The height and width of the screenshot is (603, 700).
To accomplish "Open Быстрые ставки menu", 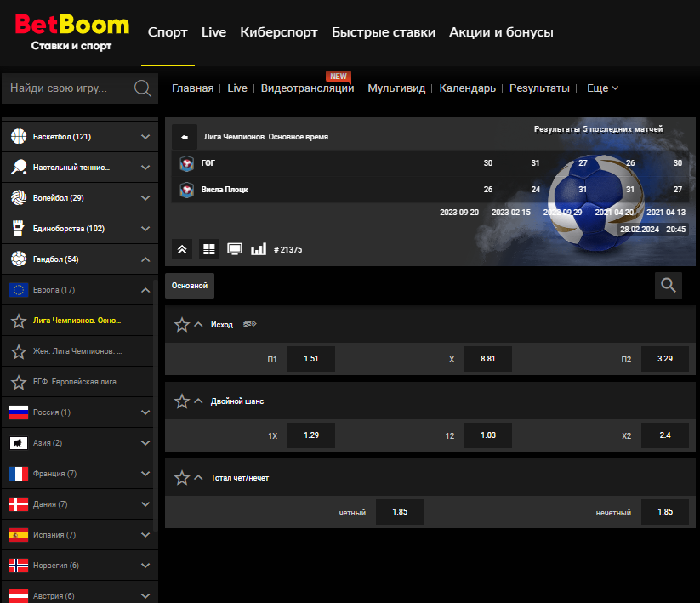I will [x=384, y=32].
